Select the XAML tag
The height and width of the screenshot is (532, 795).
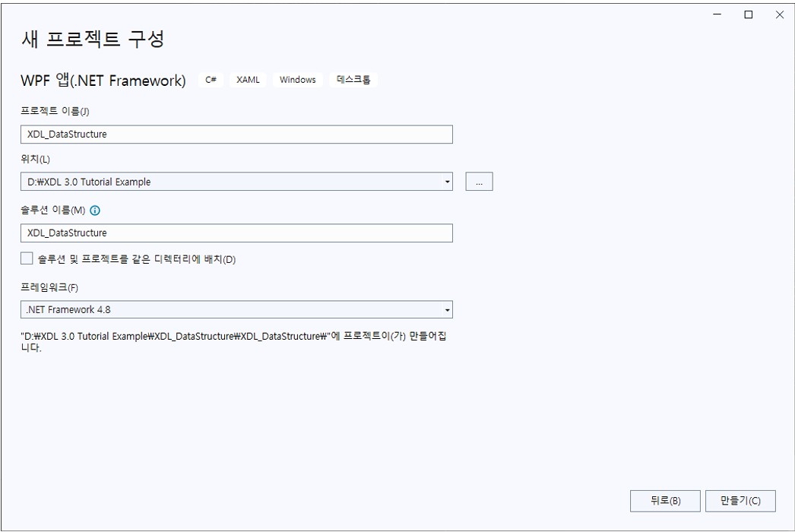point(248,80)
